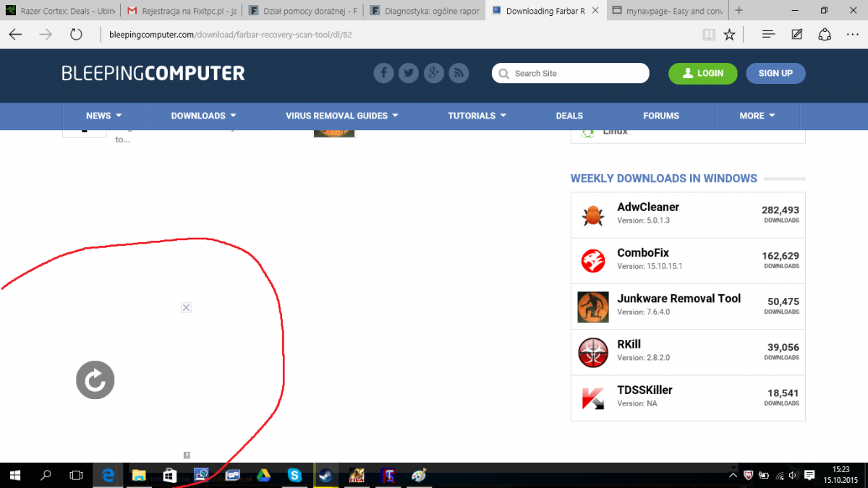Open Steam from the taskbar

pyautogui.click(x=325, y=475)
